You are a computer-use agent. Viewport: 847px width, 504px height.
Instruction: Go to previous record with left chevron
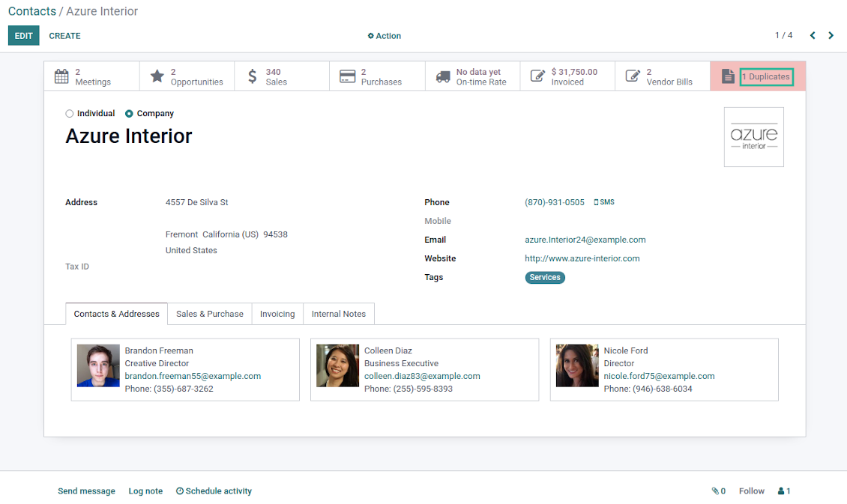(x=813, y=36)
